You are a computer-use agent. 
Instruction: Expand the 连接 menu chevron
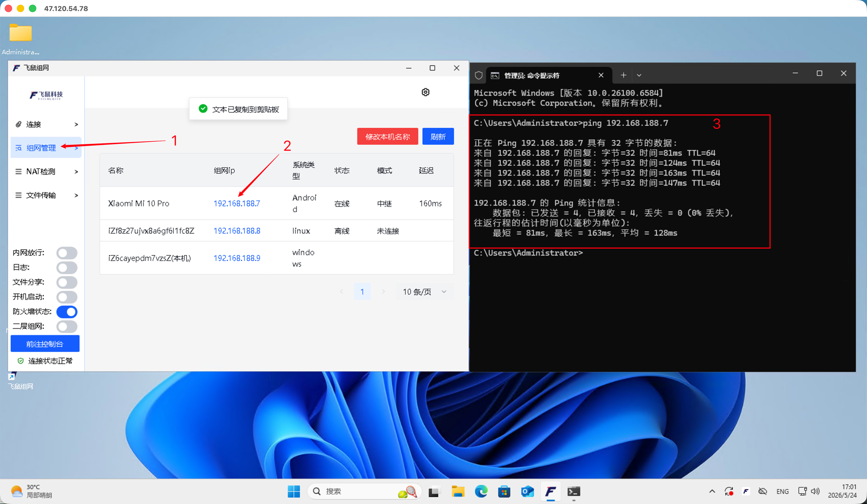pos(76,124)
